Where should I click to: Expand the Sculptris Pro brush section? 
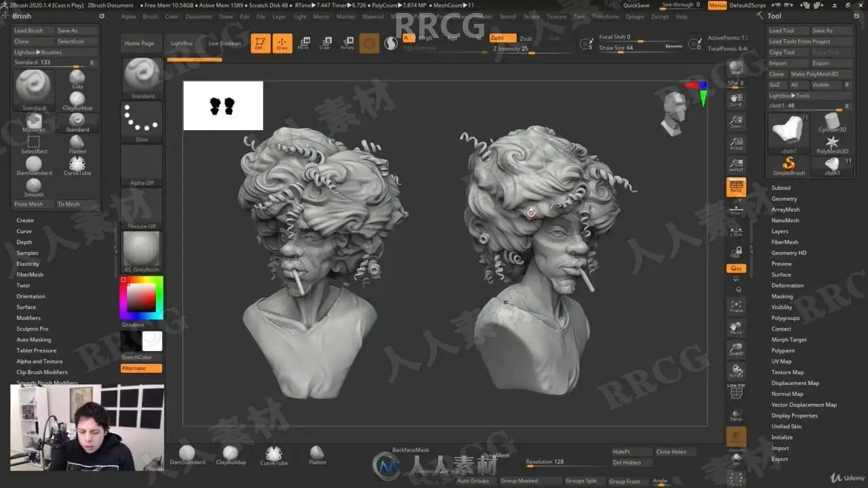(x=33, y=329)
